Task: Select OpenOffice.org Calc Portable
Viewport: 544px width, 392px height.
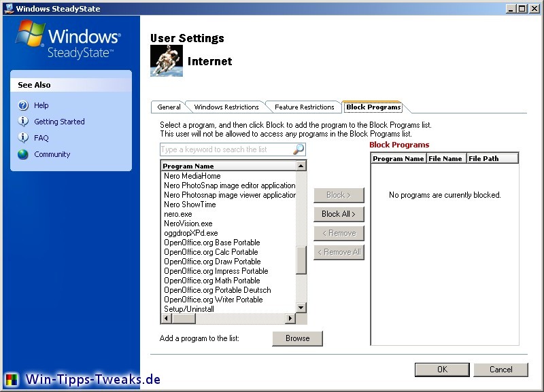Action: coord(211,252)
